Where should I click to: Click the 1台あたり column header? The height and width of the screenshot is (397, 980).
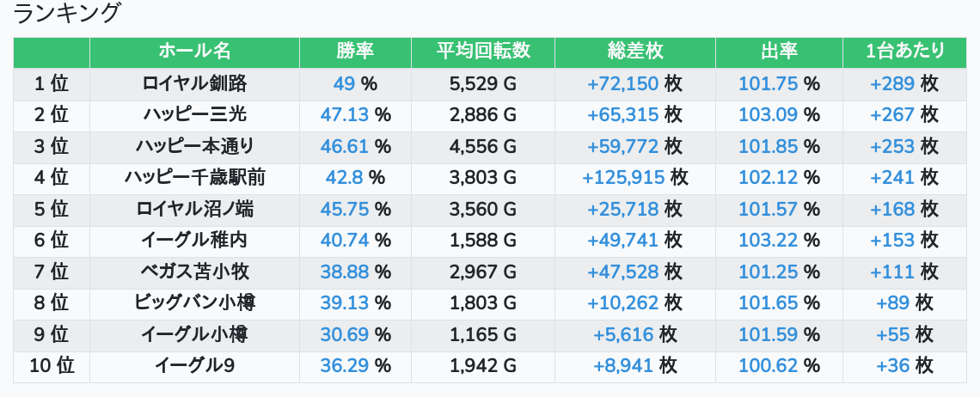click(x=904, y=52)
